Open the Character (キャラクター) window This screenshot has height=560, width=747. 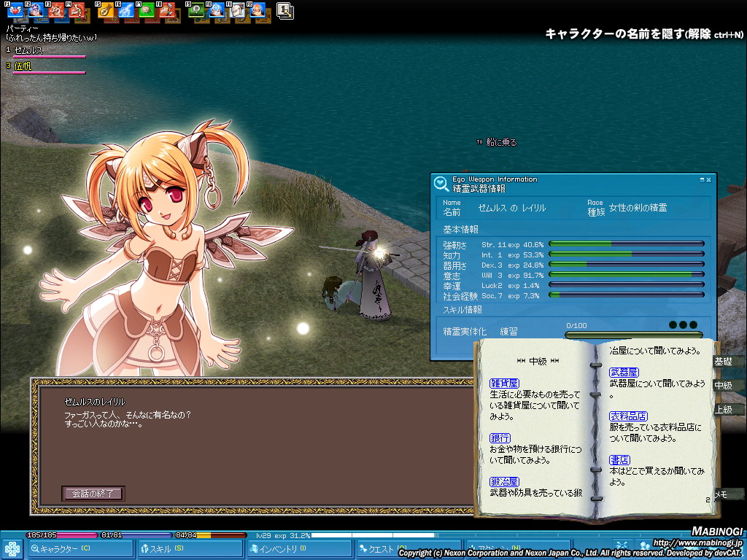click(x=80, y=549)
